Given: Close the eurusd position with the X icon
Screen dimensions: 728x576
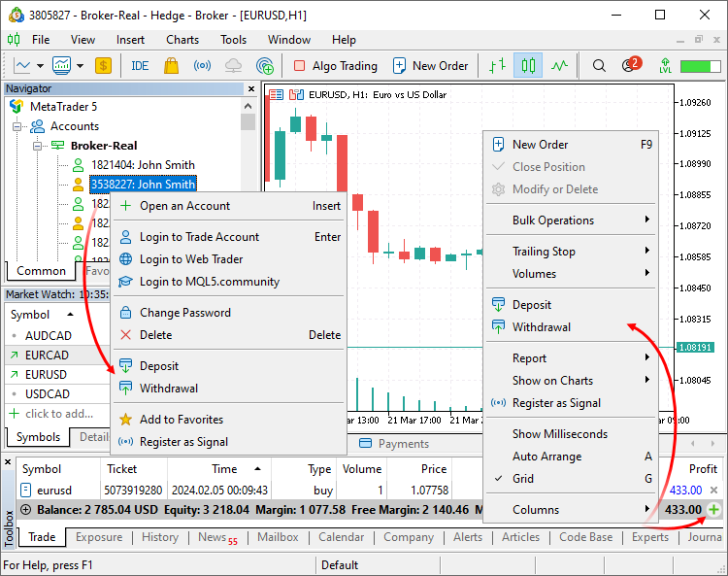Looking at the screenshot, I should coord(714,490).
